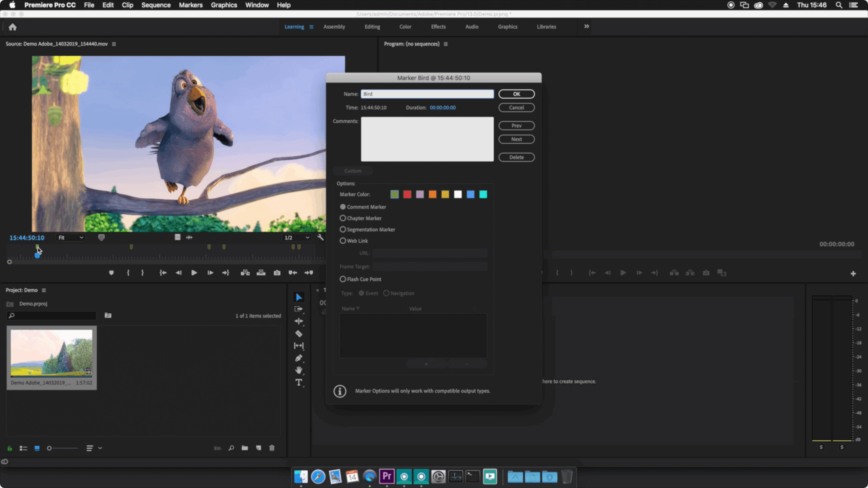Viewport: 868px width, 488px height.
Task: Click New Bin folder icon in Project panel
Action: coord(244,448)
